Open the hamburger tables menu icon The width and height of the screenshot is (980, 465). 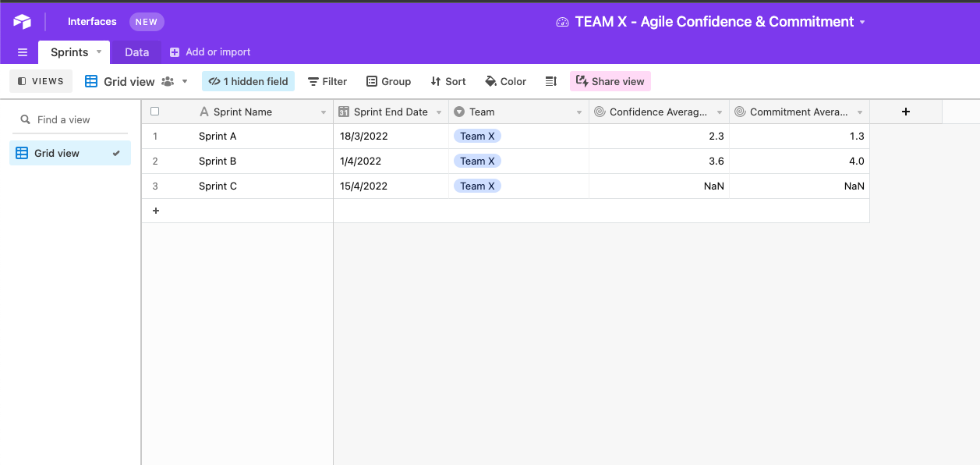coord(23,52)
